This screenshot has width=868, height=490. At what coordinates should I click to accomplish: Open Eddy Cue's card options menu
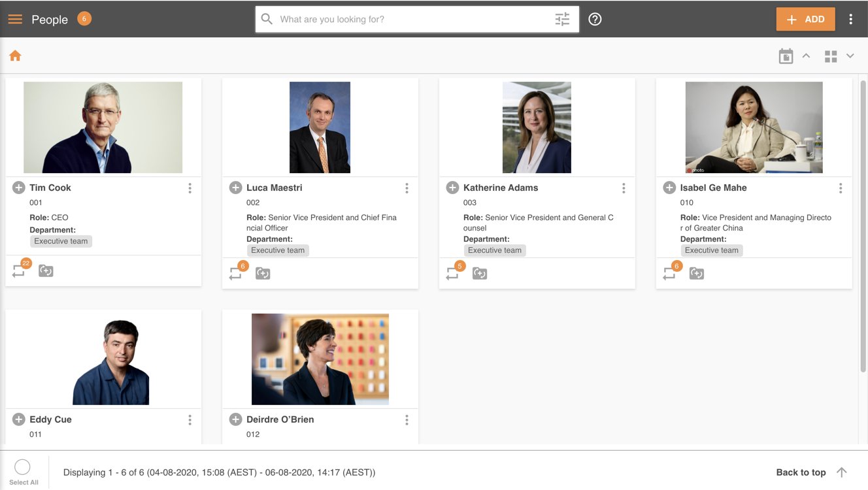(190, 420)
